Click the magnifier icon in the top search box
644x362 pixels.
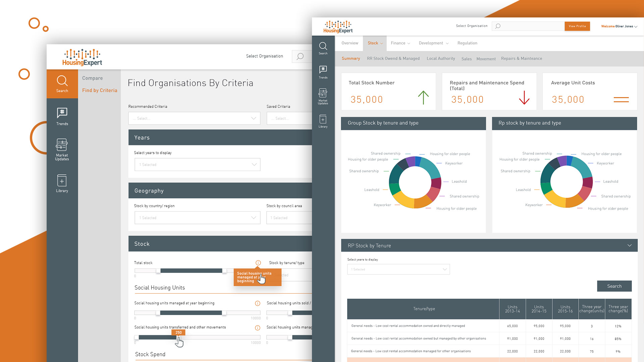pos(498,26)
